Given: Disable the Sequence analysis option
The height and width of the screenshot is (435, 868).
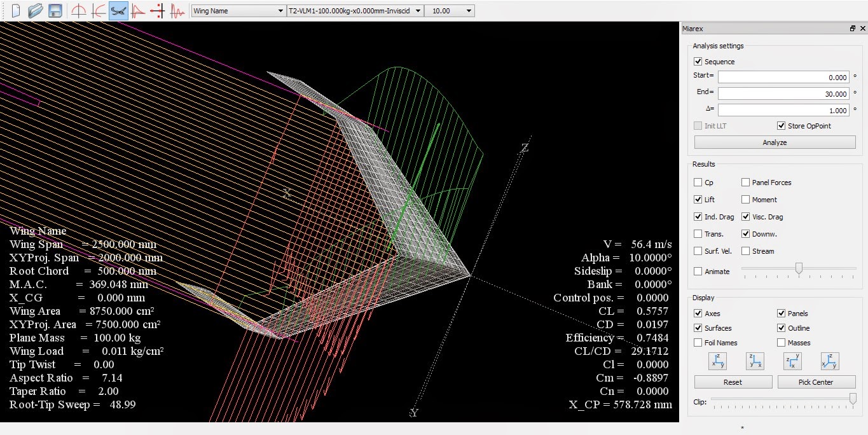Looking at the screenshot, I should pyautogui.click(x=698, y=61).
